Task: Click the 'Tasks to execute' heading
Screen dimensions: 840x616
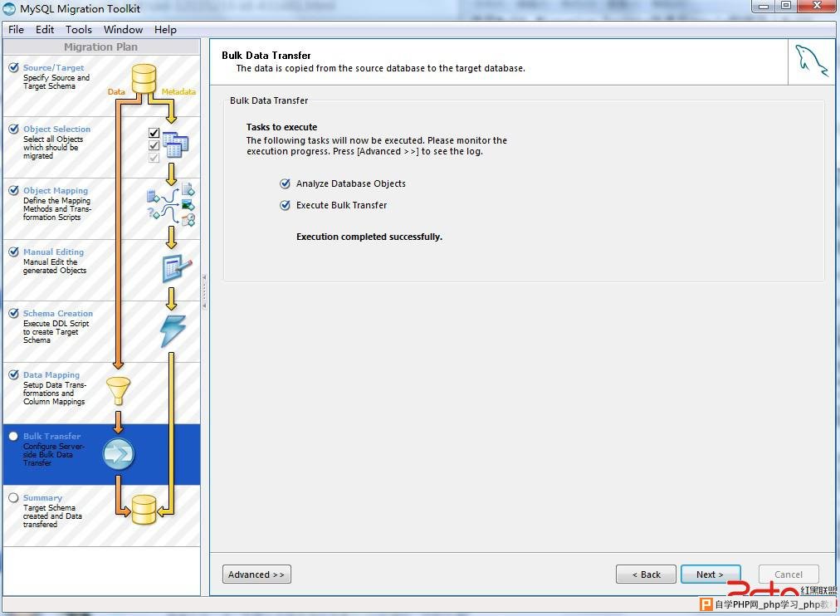Action: [281, 127]
